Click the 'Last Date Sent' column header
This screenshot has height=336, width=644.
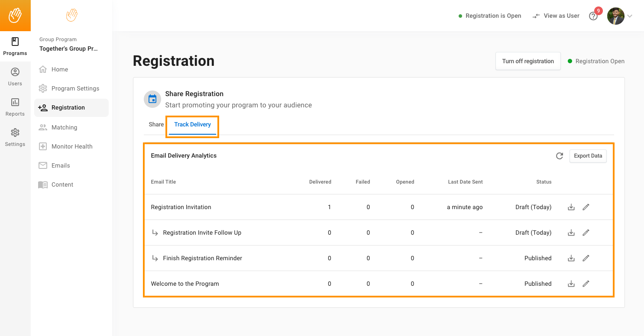tap(465, 182)
